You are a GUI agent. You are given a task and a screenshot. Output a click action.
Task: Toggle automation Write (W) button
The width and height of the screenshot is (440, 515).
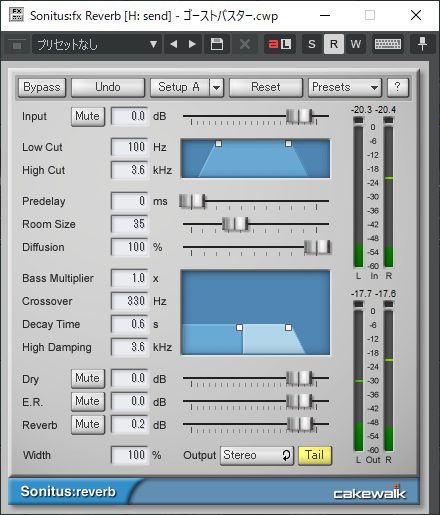tap(356, 44)
